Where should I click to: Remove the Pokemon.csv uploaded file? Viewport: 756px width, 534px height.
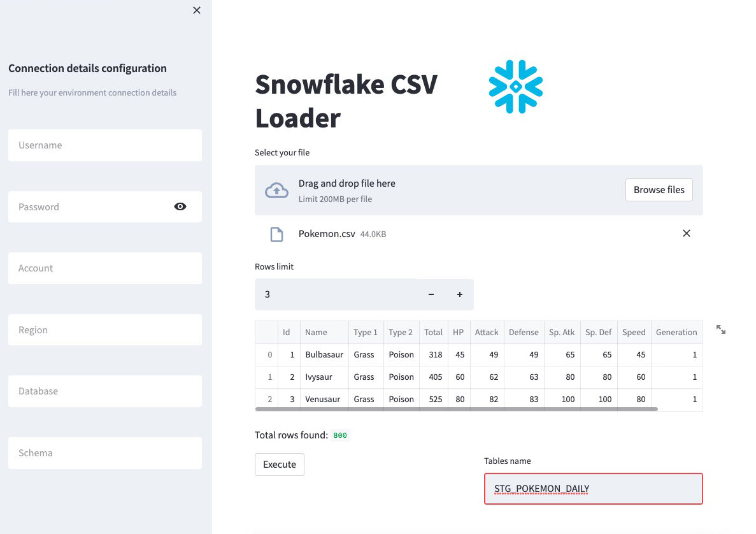click(x=687, y=233)
